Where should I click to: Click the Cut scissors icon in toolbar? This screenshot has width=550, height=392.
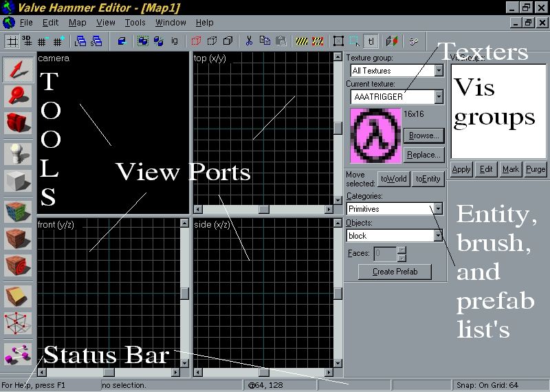tap(249, 41)
